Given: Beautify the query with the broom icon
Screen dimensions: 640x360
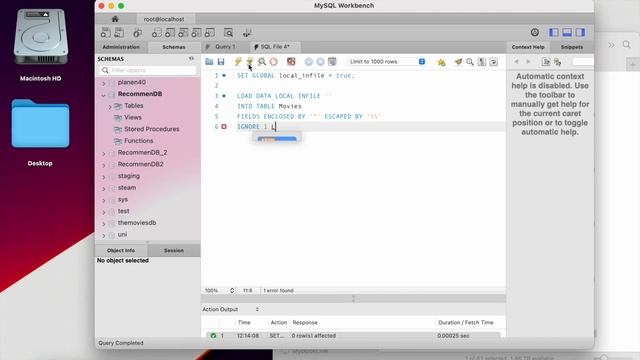Looking at the screenshot, I should pos(458,62).
